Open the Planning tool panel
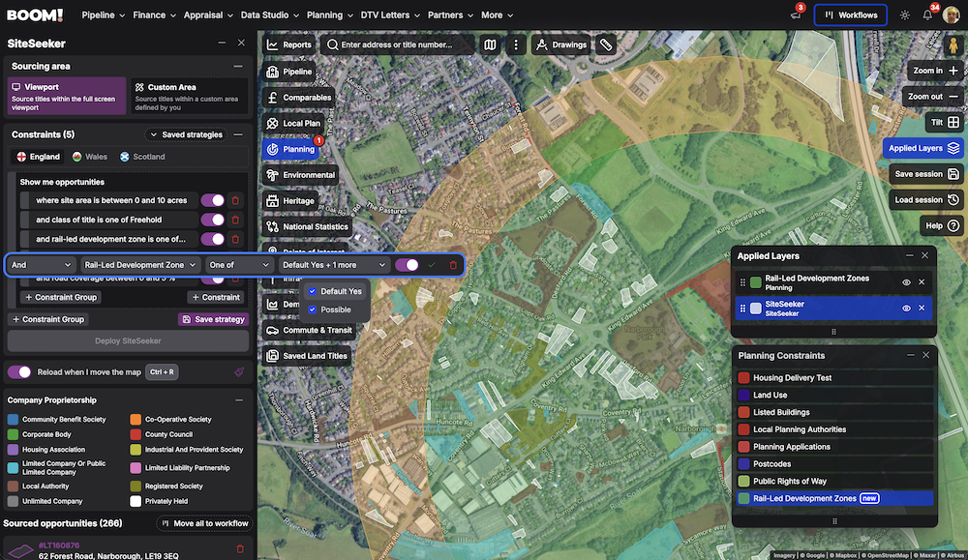968x560 pixels. (x=290, y=150)
